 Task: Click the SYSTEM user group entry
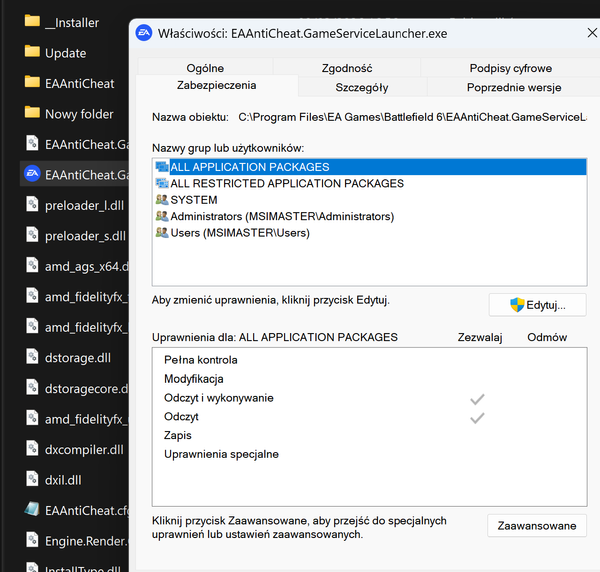193,200
